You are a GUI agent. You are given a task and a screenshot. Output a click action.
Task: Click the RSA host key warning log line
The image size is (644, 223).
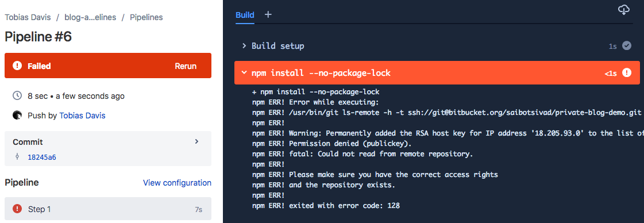pyautogui.click(x=448, y=133)
